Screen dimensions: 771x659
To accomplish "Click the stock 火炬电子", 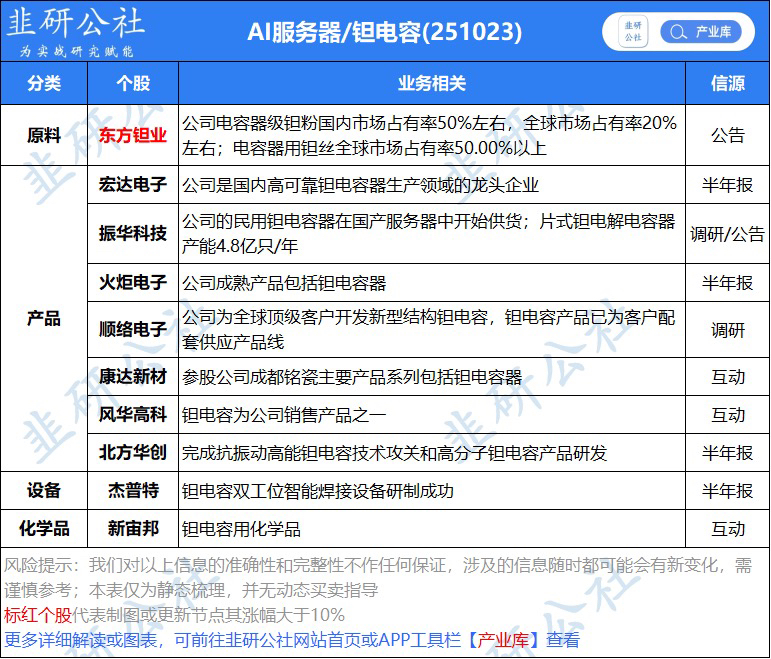I will coord(133,283).
